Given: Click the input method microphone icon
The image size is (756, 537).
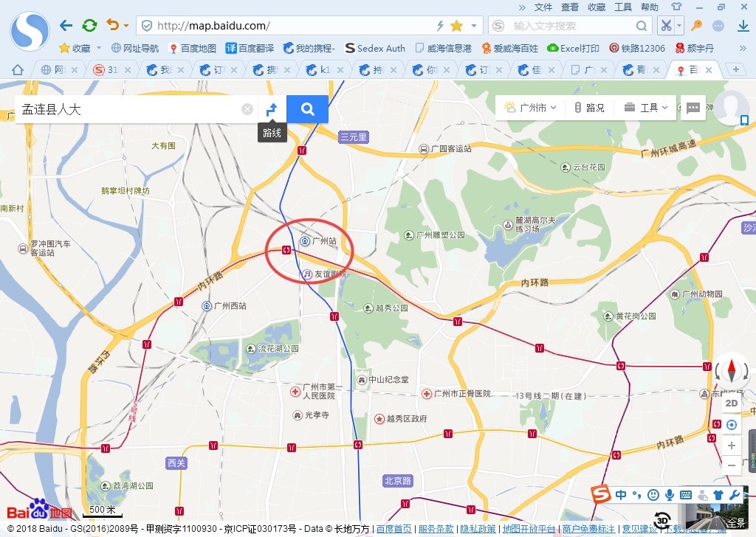Looking at the screenshot, I should point(669,495).
